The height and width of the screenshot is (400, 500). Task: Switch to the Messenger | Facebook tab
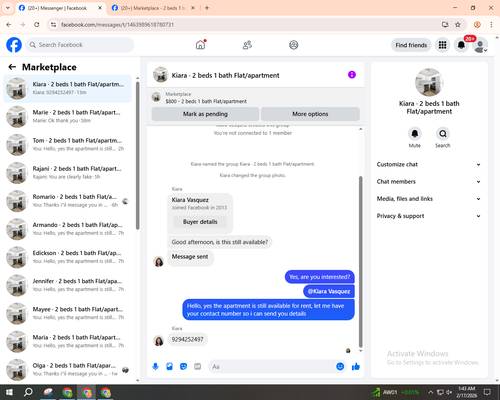57,8
